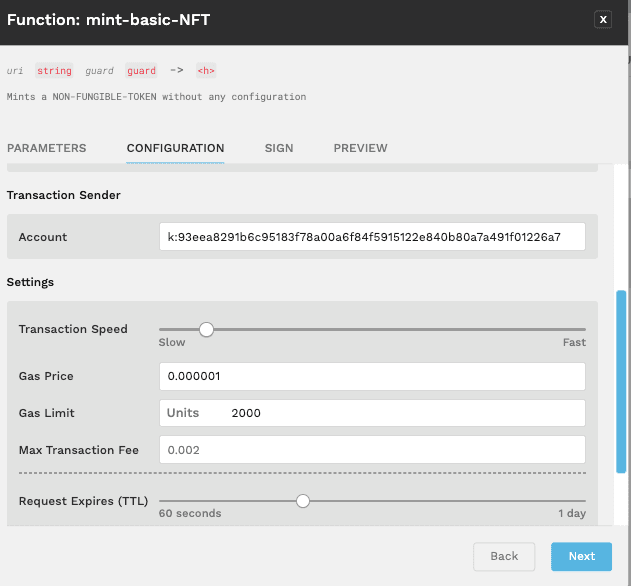Click the red 'guard' type tag

(141, 71)
